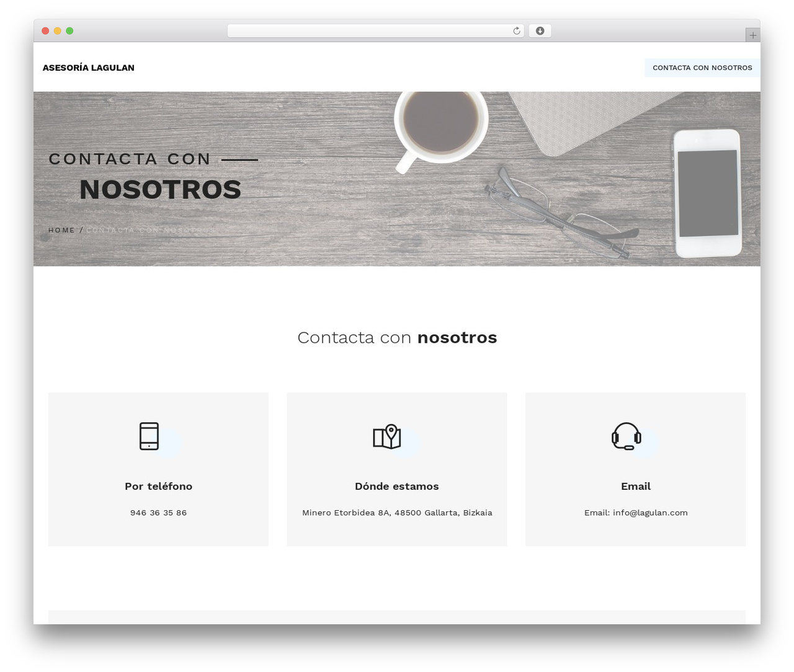Follow the HOME breadcrumb link

point(61,230)
